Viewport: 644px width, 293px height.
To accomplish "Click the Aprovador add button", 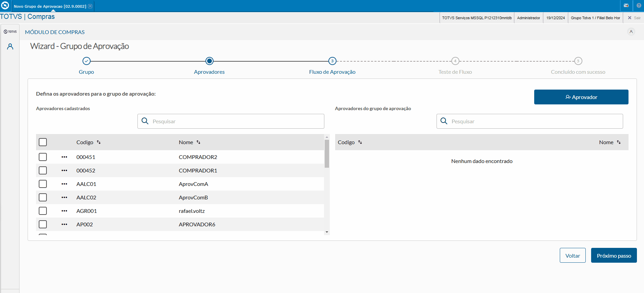I will (581, 97).
